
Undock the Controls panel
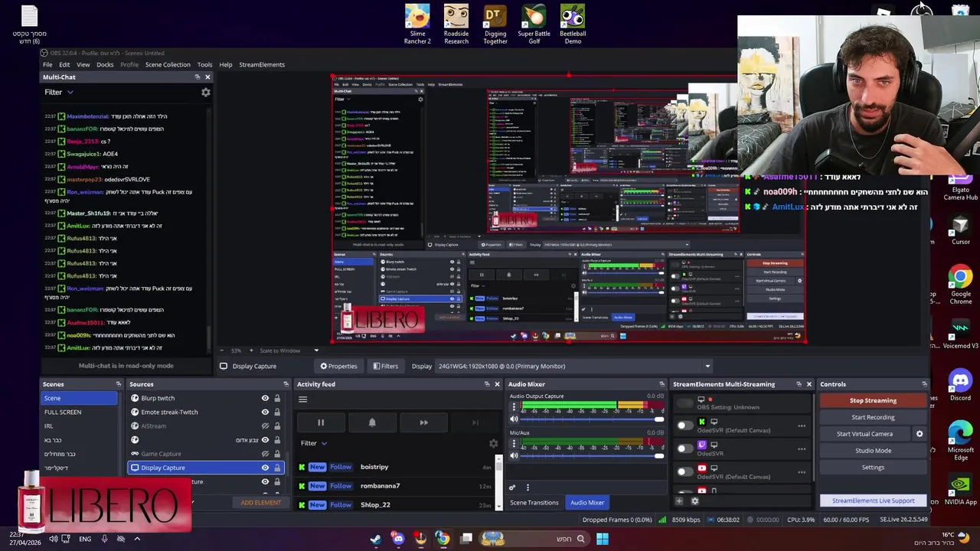click(924, 384)
